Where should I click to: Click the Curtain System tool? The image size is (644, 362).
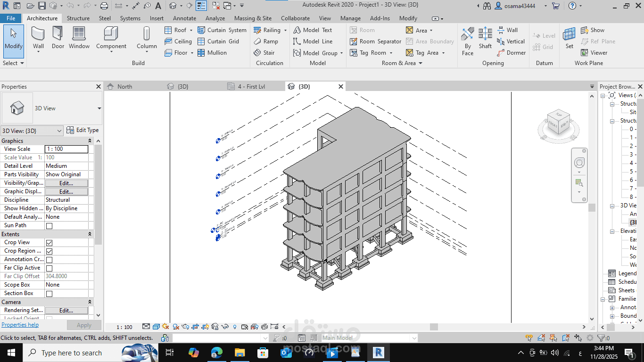tap(222, 30)
